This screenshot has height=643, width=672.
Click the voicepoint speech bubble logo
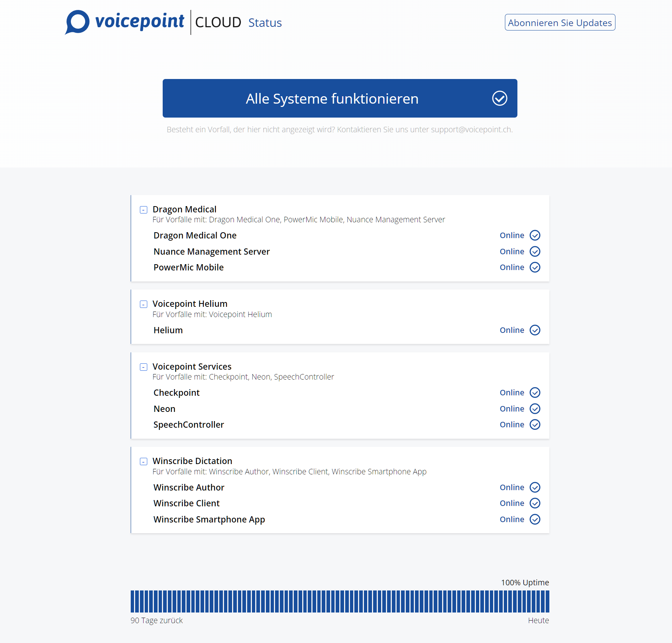[x=77, y=22]
